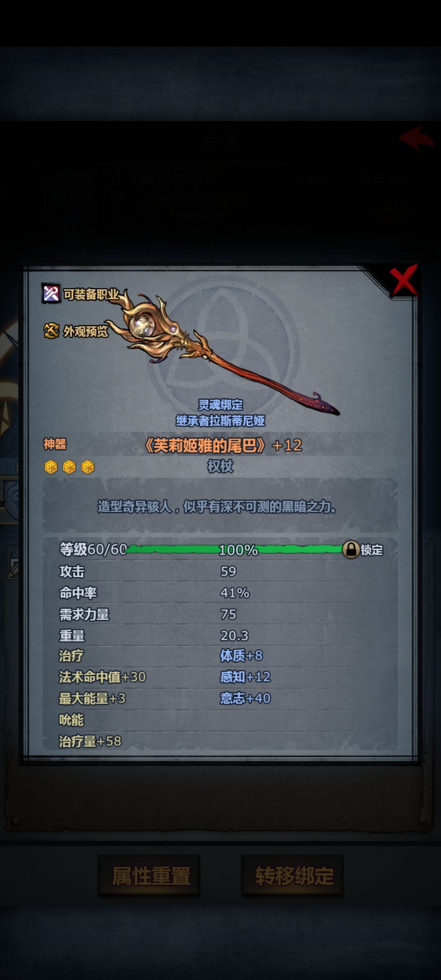
Task: Tap the item description text box
Action: point(220,506)
